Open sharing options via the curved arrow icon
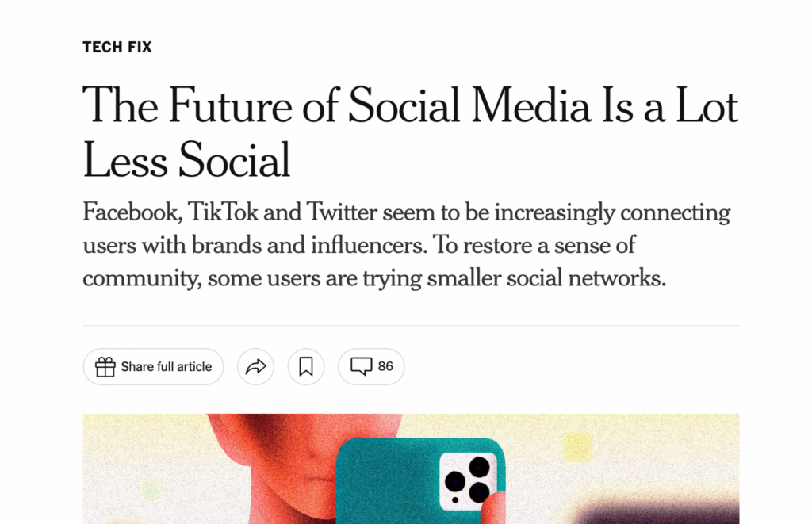 255,366
